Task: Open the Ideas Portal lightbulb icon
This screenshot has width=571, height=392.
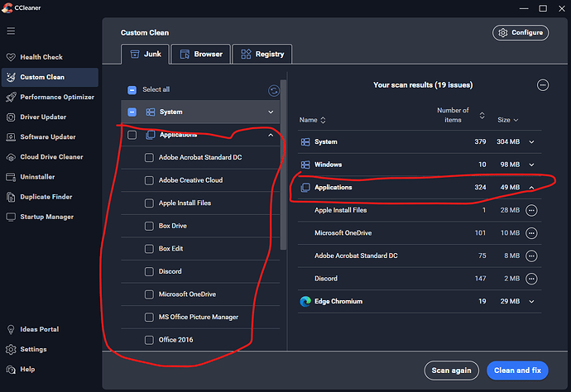Action: pos(11,331)
